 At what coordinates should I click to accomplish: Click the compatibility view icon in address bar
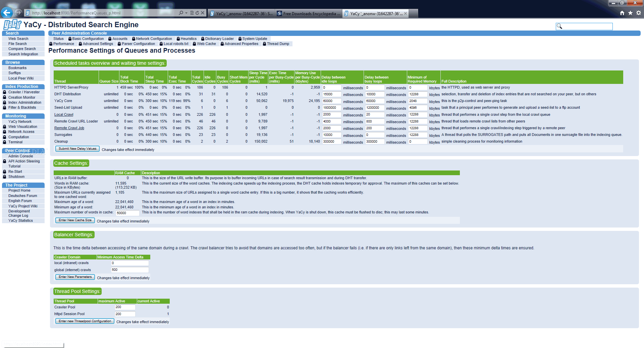192,13
